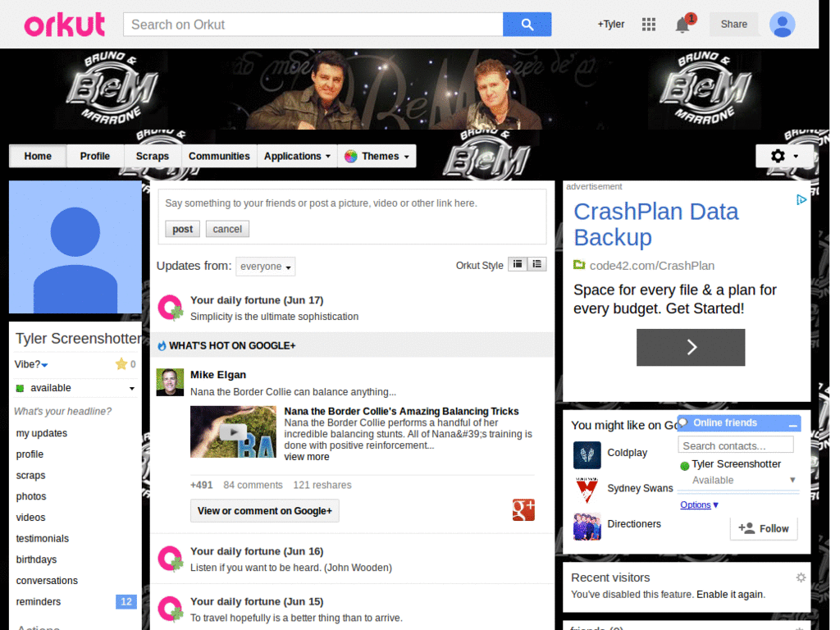Click View or comment on Google+ button
The image size is (840, 630).
tap(265, 510)
